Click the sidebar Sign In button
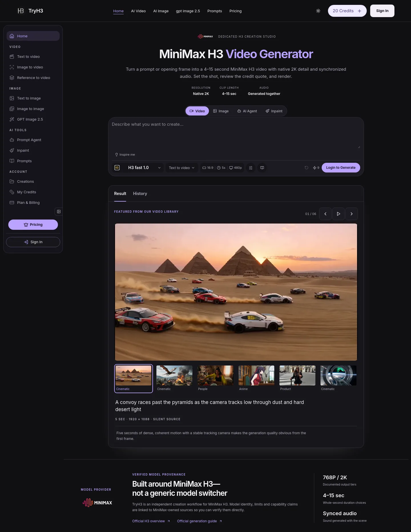This screenshot has width=411, height=532. point(33,242)
